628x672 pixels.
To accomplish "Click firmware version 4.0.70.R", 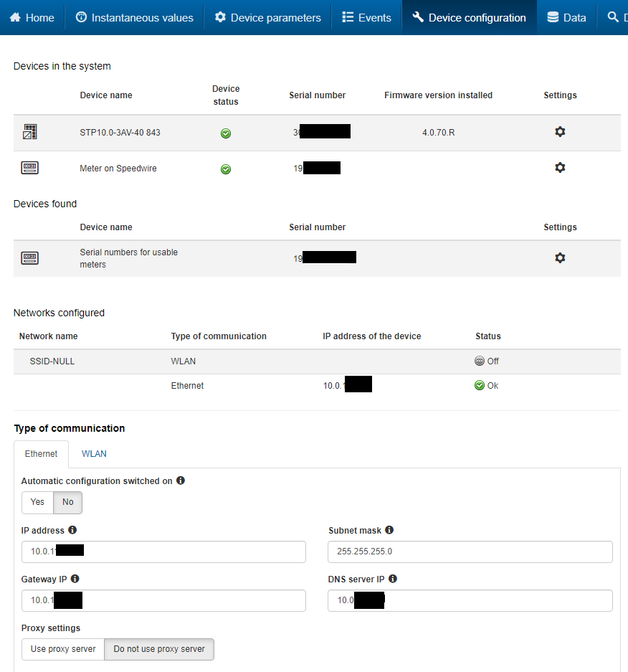I will click(438, 133).
